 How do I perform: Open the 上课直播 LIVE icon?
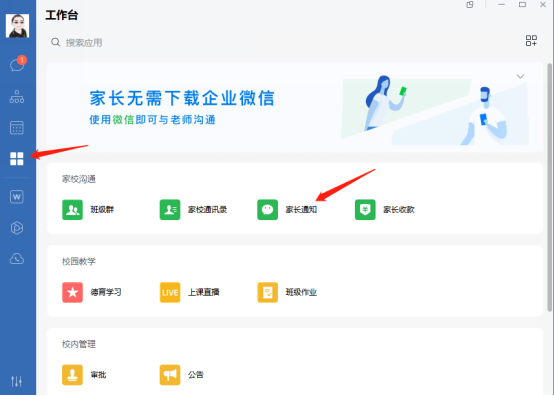(170, 292)
